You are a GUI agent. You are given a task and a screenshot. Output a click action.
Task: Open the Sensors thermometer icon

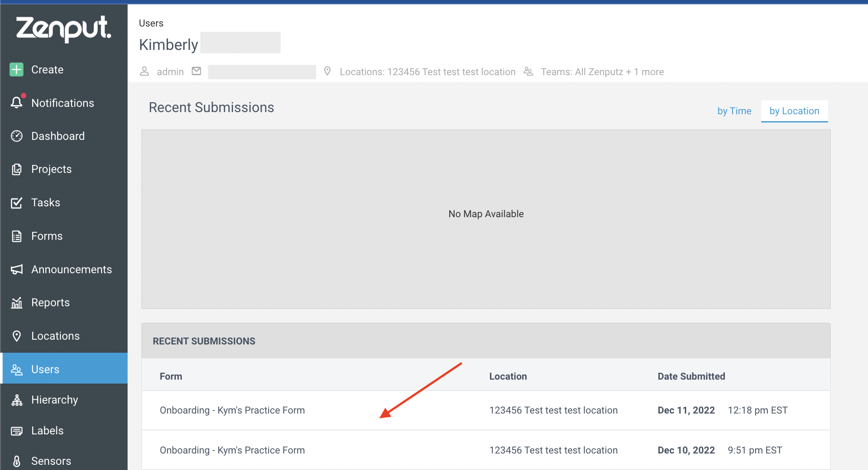[16, 461]
